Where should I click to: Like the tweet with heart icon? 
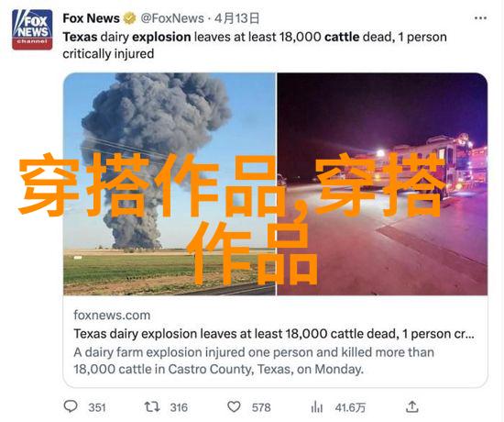pyautogui.click(x=234, y=407)
